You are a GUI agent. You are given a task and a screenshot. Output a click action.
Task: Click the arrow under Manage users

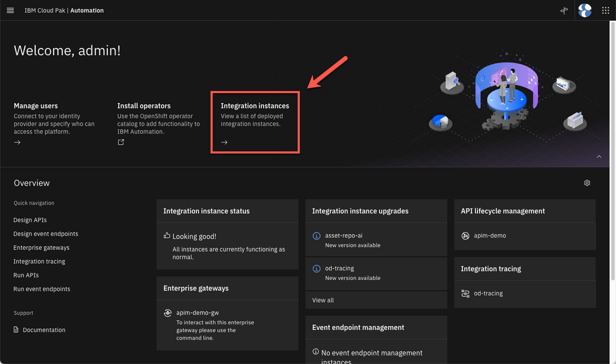point(17,142)
